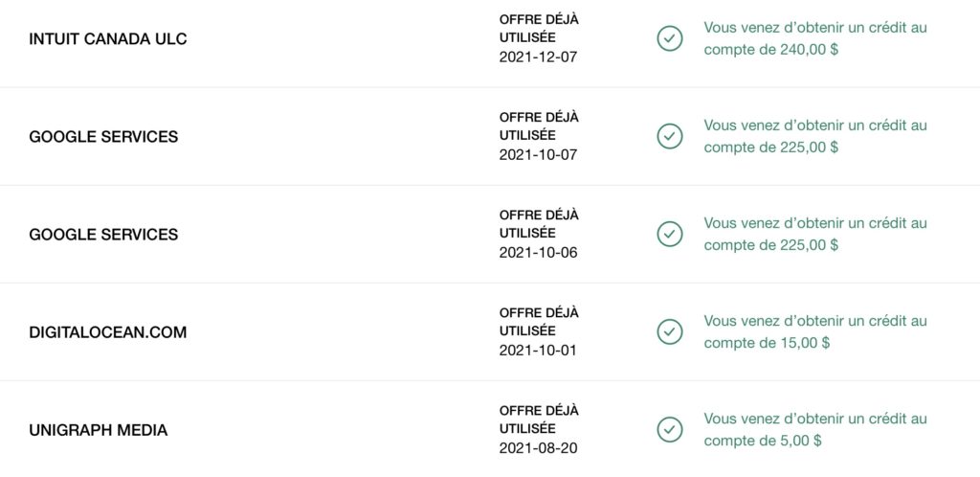Click the 225,00 $ credit message dated 2021-10-06
This screenshot has width=980, height=477.
(x=815, y=234)
